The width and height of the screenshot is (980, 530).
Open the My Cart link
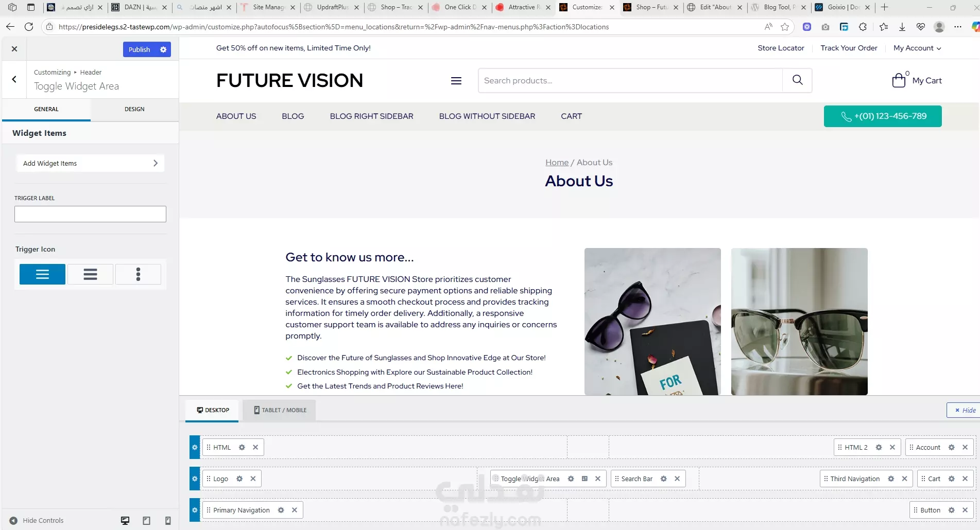[917, 80]
